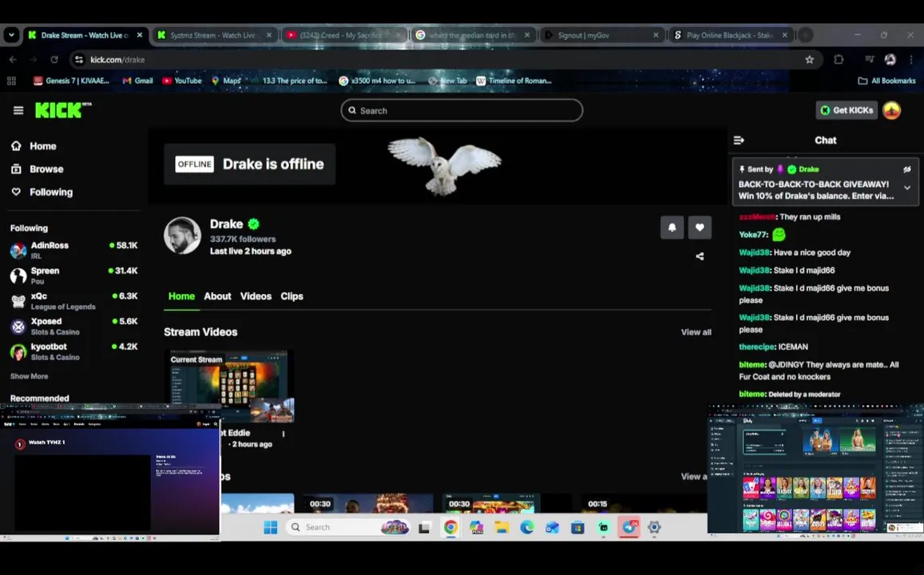The image size is (924, 575).
Task: Open AdinRoss channel in Following list
Action: pyautogui.click(x=74, y=250)
